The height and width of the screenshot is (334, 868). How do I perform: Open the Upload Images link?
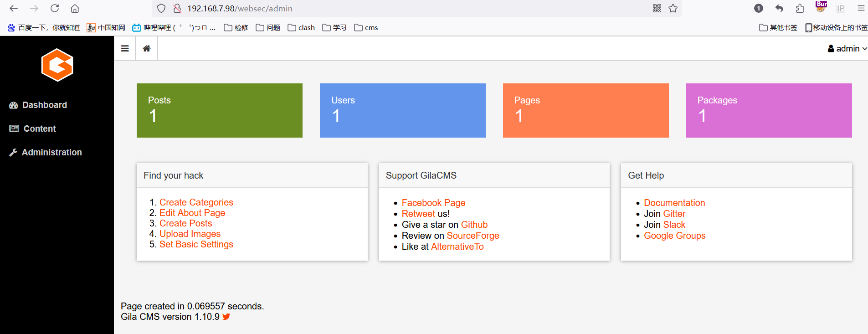190,234
